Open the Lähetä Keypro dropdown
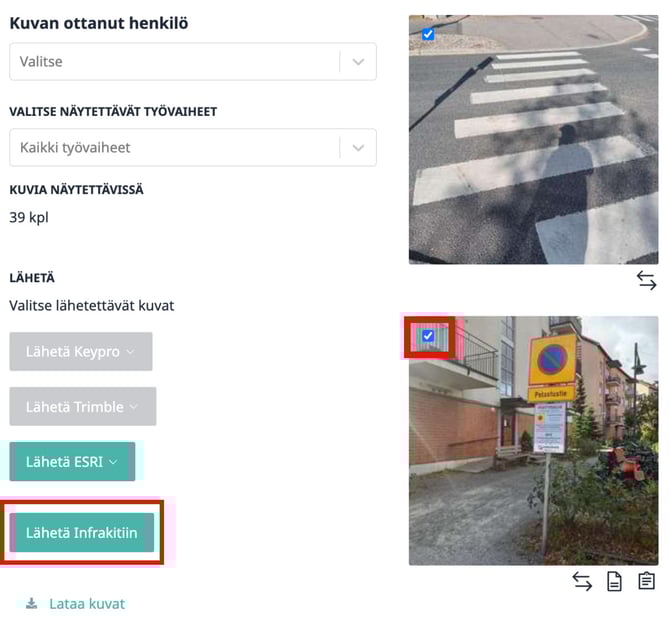 (x=81, y=351)
